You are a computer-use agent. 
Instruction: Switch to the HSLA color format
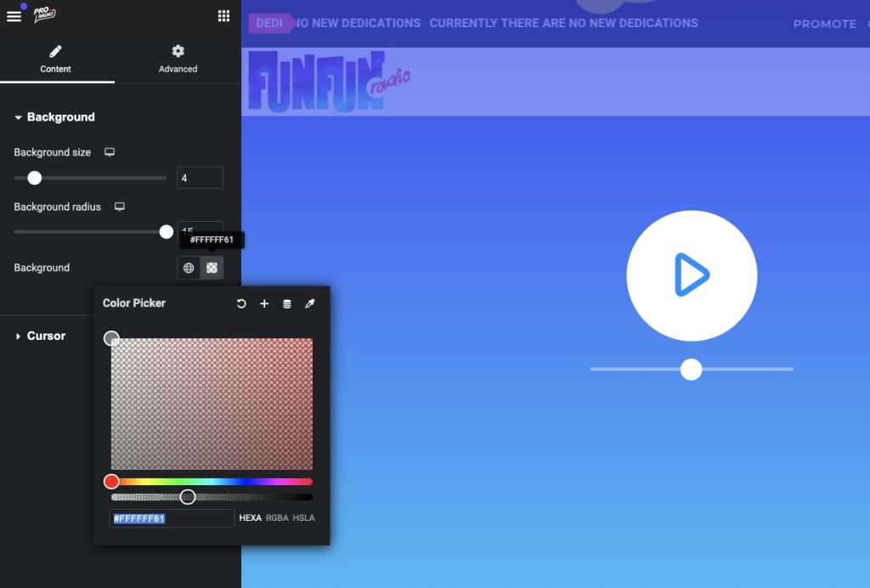point(303,518)
